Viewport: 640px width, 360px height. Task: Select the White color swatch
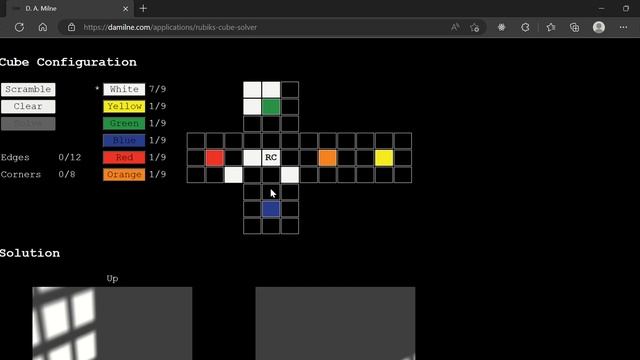[x=124, y=89]
